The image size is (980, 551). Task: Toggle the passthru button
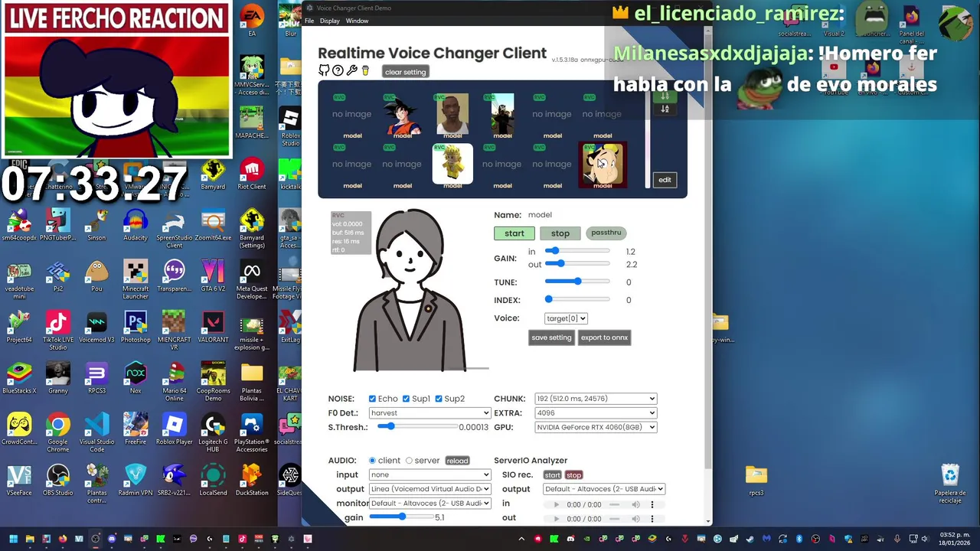click(x=606, y=233)
